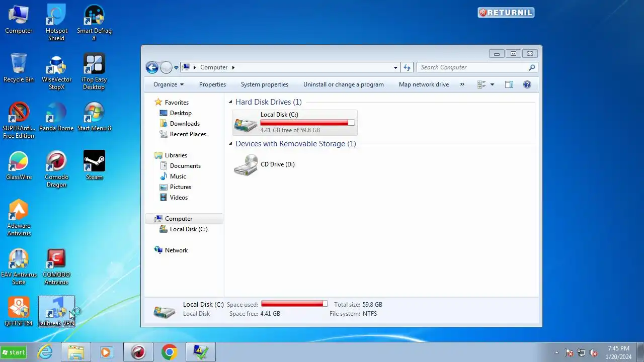This screenshot has width=644, height=362.
Task: Open Smart Defrag 8 desktop shortcut
Action: [94, 23]
